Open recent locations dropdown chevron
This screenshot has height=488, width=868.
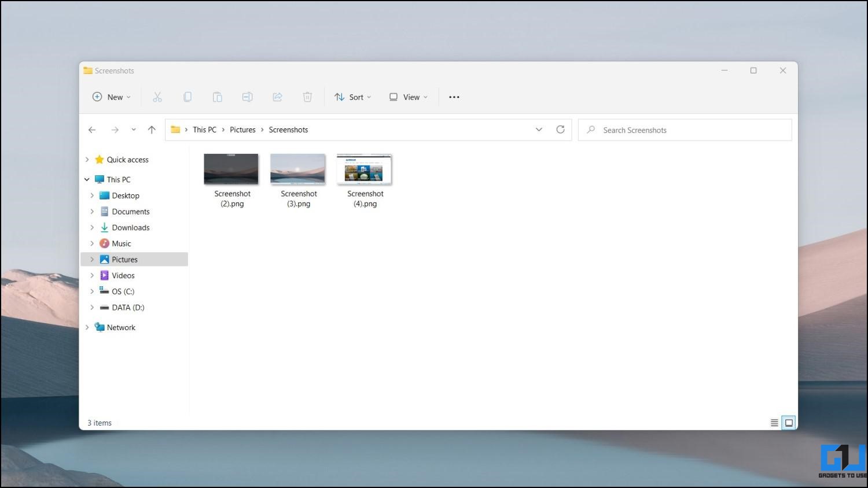134,130
